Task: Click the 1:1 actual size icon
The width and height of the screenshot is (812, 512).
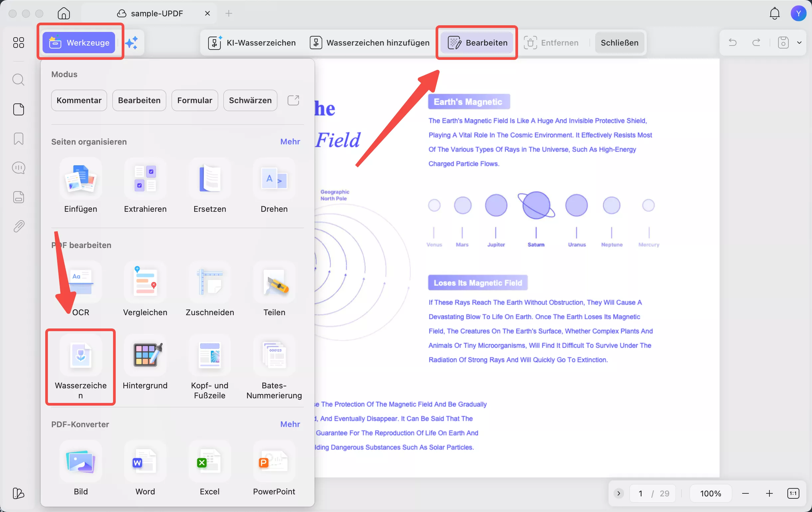Action: click(x=793, y=493)
